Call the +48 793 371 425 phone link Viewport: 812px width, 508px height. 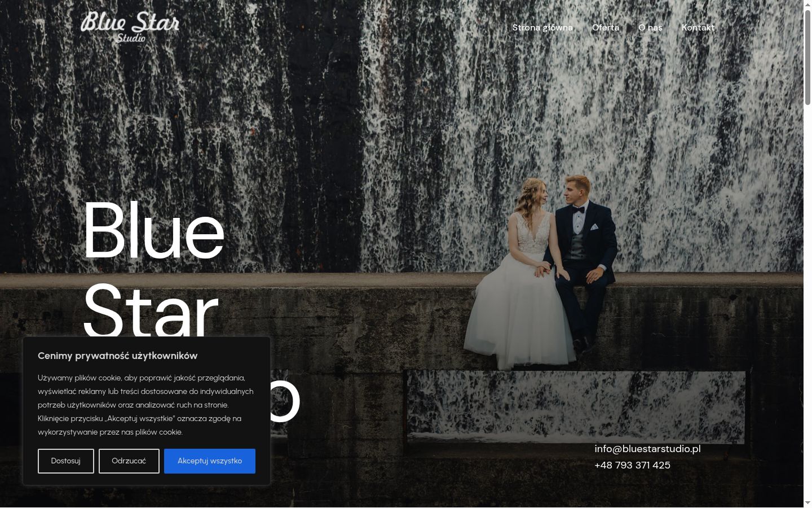click(x=632, y=465)
